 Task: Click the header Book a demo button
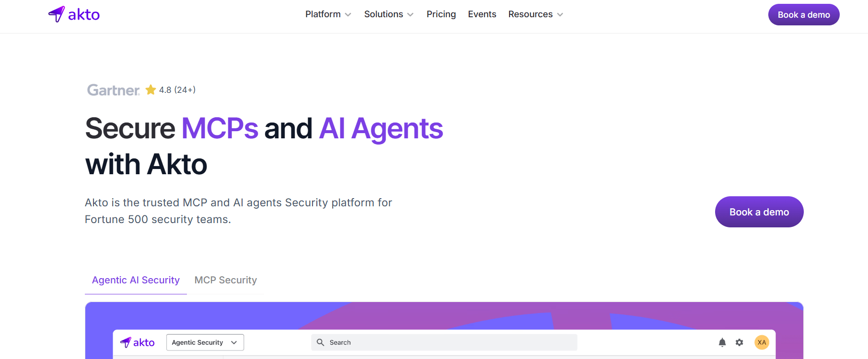point(804,15)
